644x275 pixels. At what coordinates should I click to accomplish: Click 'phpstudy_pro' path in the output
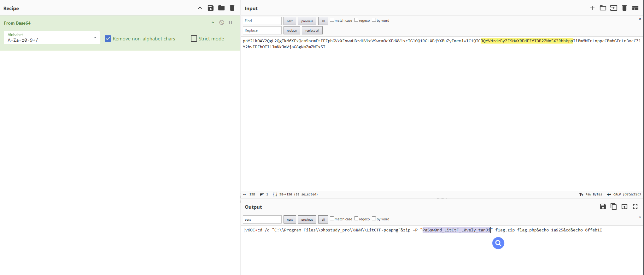(x=335, y=230)
